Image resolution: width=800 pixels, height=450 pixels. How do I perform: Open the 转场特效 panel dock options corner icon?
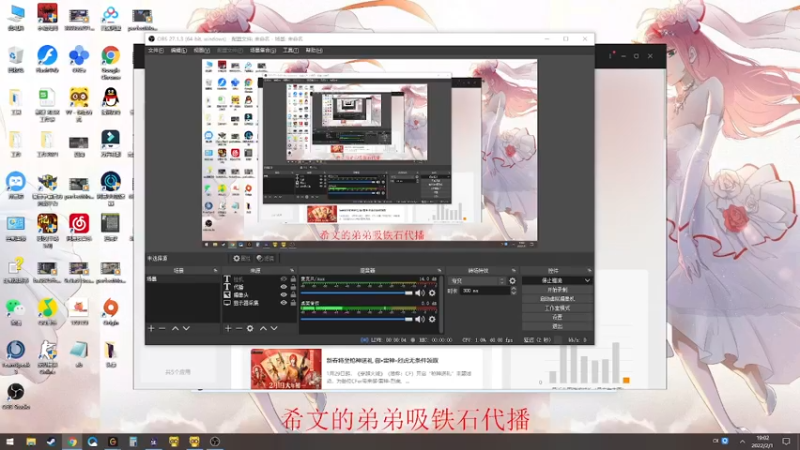click(514, 270)
